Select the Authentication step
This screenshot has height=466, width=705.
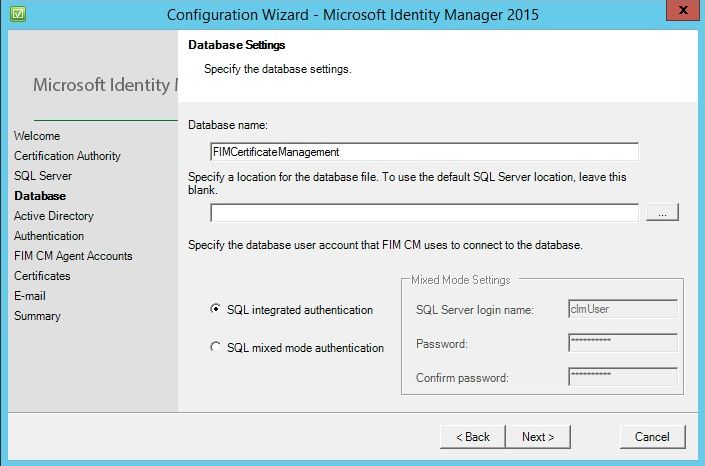pos(49,236)
